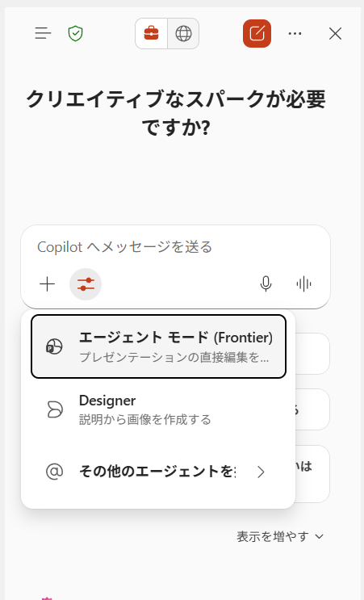The width and height of the screenshot is (364, 600).
Task: Open the three-dot more options menu
Action: (x=295, y=34)
